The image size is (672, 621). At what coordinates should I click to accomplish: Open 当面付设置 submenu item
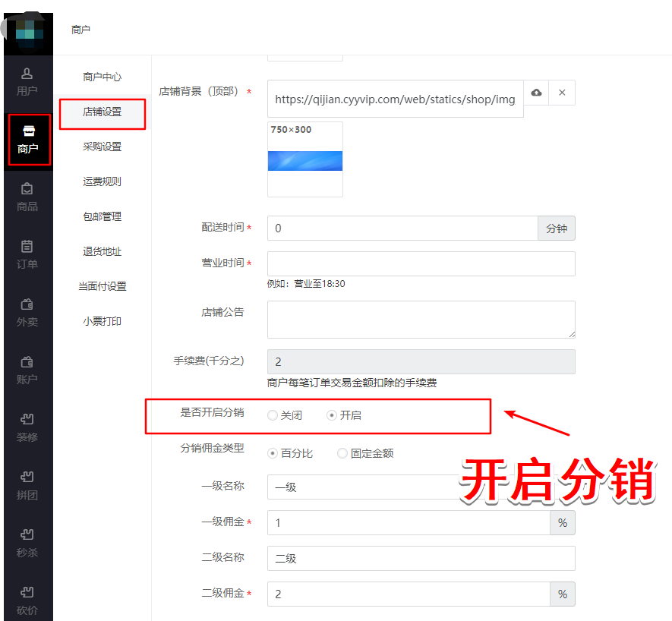tap(102, 286)
